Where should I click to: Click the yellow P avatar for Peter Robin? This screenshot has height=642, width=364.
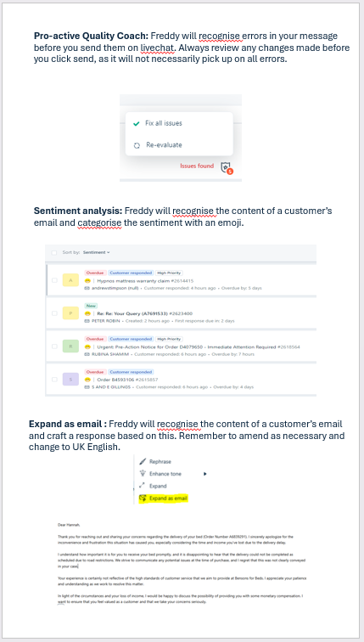[70, 313]
